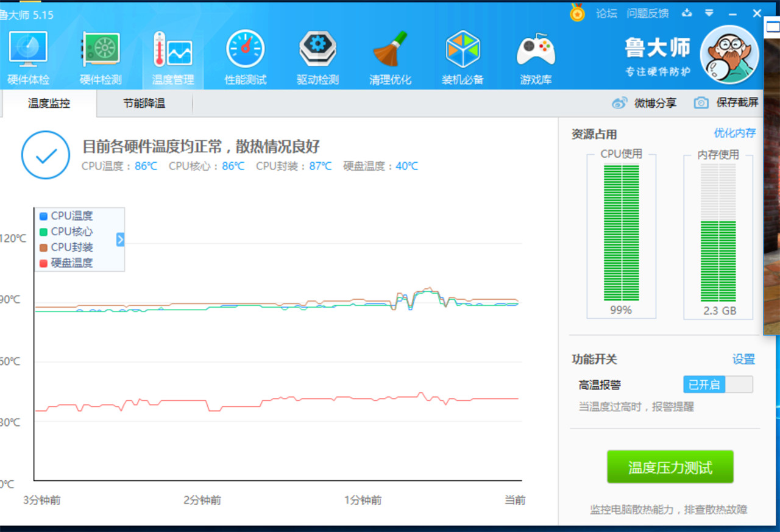Click the 2分钟前 time axis label
780x532 pixels.
(x=202, y=500)
